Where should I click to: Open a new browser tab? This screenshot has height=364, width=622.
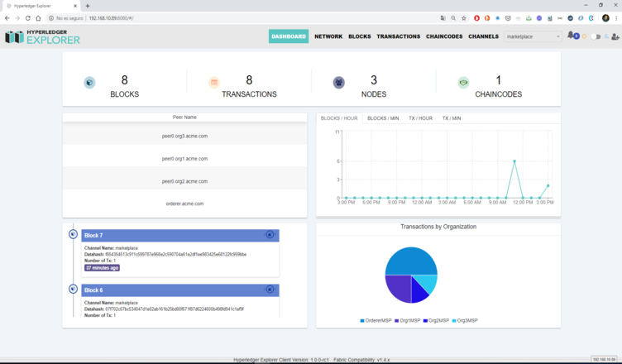point(88,6)
